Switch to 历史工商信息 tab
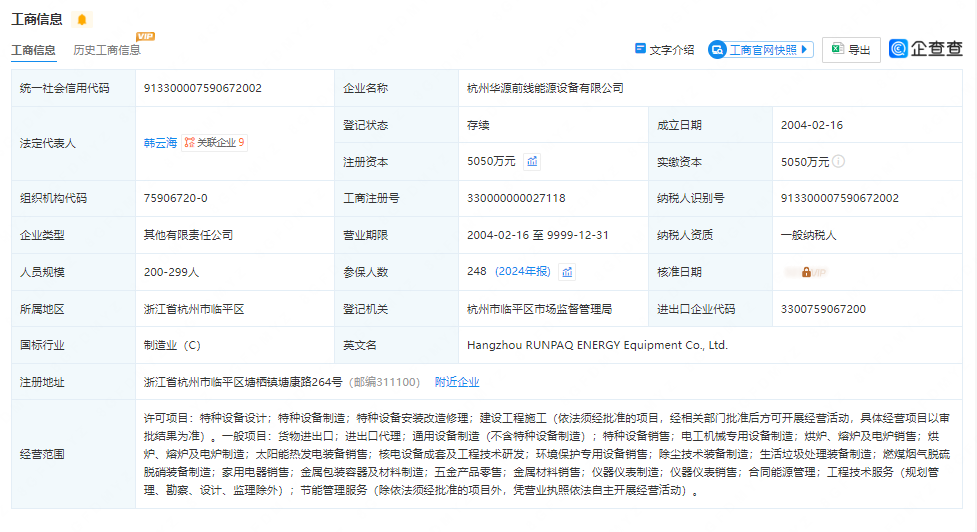The height and width of the screenshot is (532, 977). point(106,50)
